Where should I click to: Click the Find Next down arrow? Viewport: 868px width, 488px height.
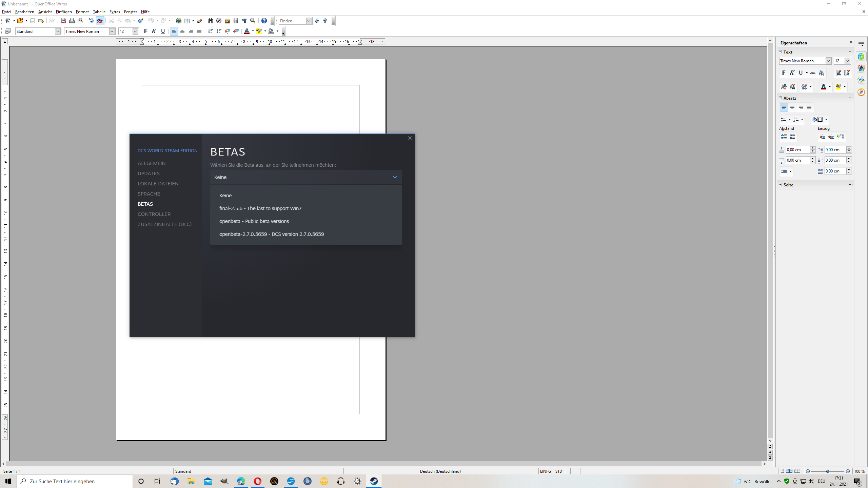click(x=317, y=21)
